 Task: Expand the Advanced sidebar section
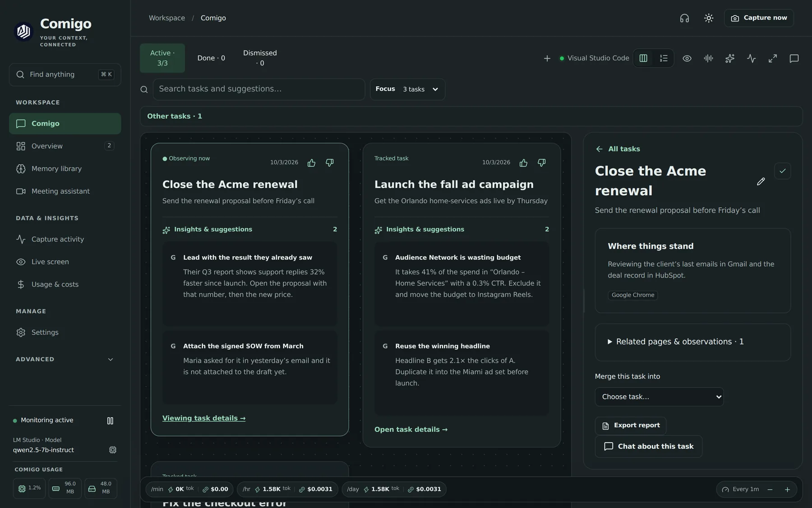click(65, 359)
